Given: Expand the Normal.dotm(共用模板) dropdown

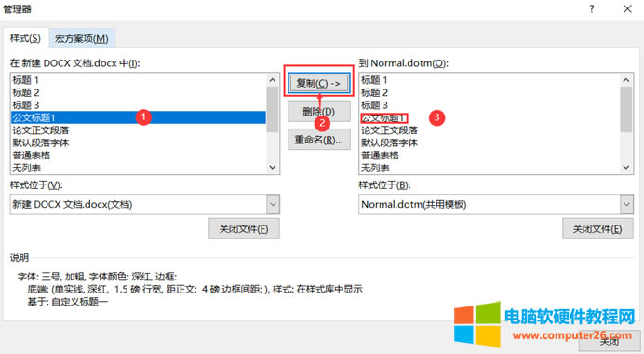Looking at the screenshot, I should 626,204.
